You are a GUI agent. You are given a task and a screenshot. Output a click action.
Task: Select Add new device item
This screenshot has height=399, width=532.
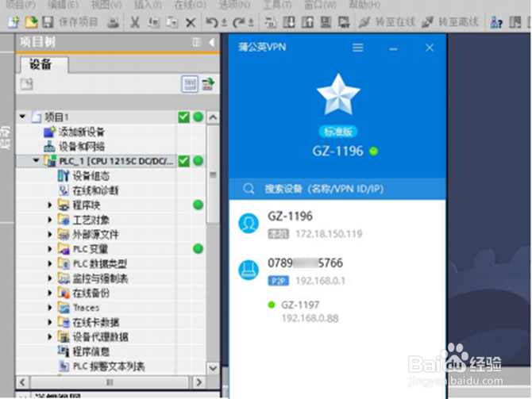click(x=75, y=132)
